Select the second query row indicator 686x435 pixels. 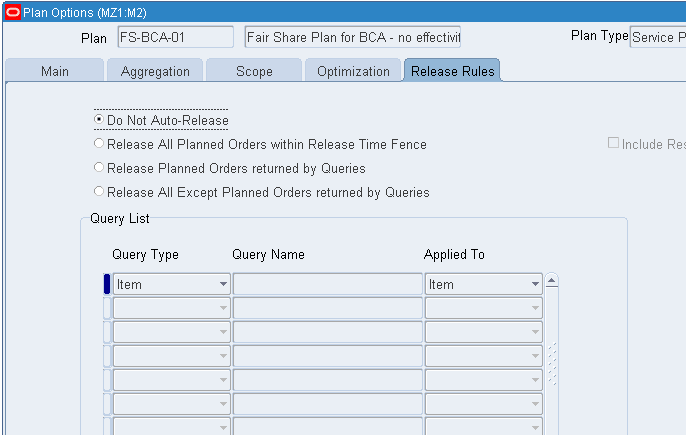[107, 308]
